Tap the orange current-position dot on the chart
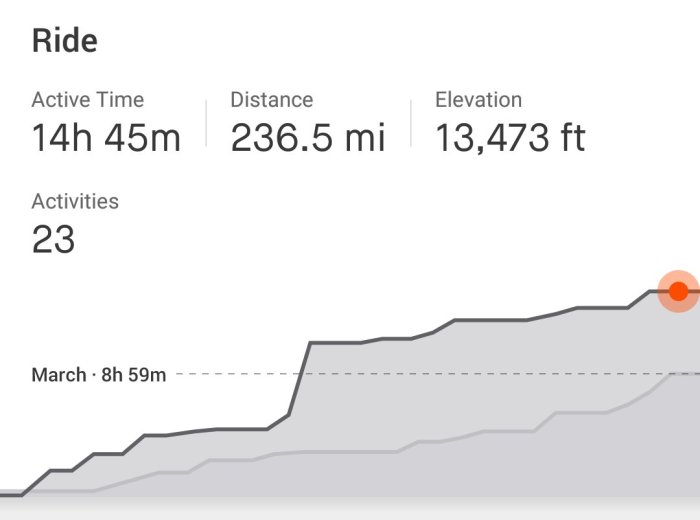This screenshot has width=700, height=520. [678, 291]
